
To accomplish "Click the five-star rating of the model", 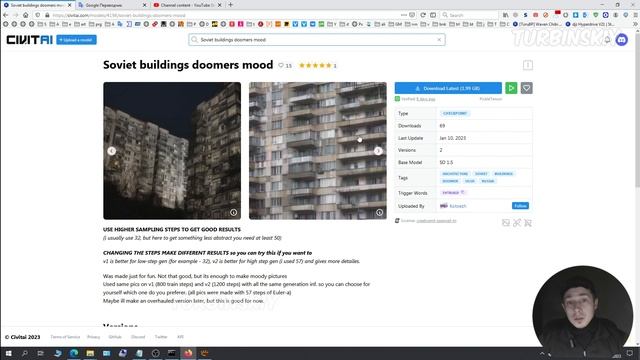I will 315,65.
